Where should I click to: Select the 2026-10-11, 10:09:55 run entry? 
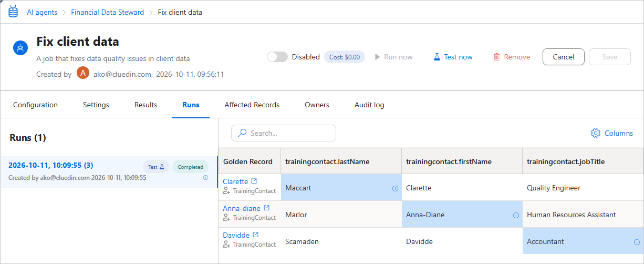[109, 172]
